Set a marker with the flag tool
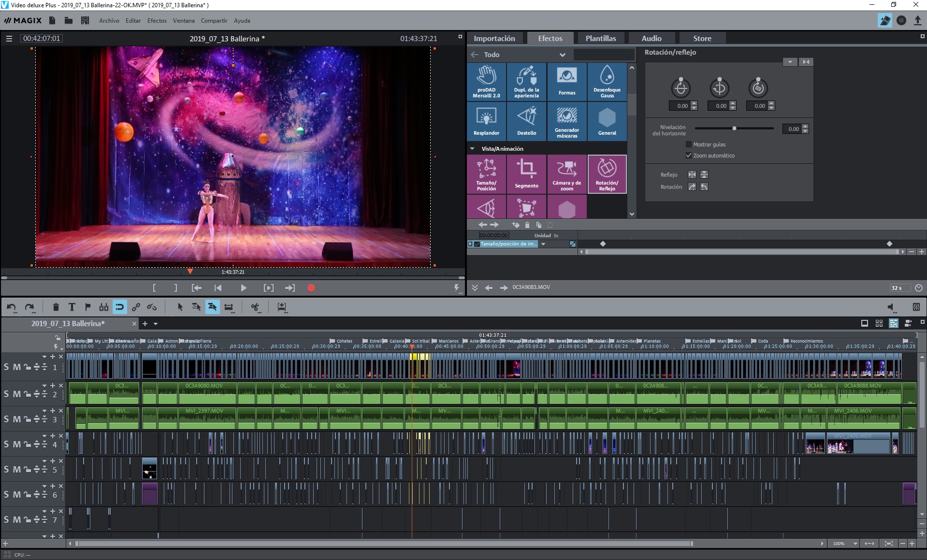The image size is (927, 560). coord(87,307)
